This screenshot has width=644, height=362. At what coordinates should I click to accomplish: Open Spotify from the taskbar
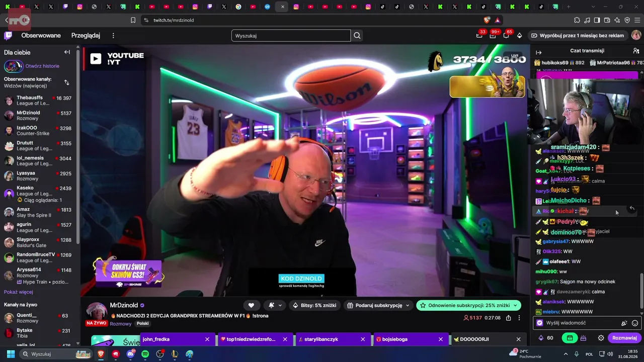pos(145,354)
